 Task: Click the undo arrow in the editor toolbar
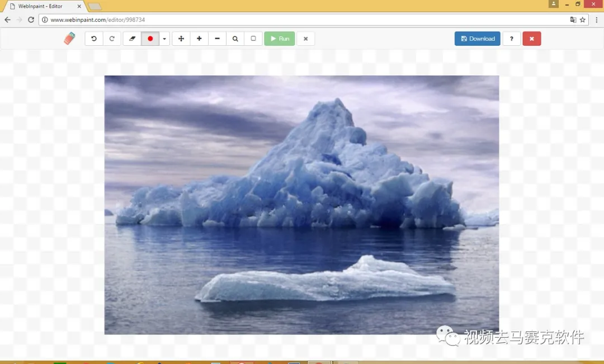coord(94,39)
